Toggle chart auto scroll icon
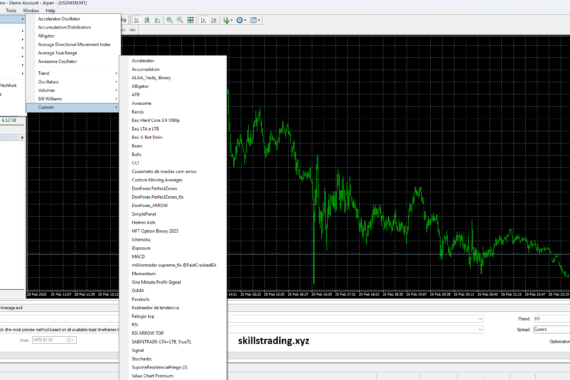Image resolution: width=570 pixels, height=380 pixels. click(x=203, y=20)
